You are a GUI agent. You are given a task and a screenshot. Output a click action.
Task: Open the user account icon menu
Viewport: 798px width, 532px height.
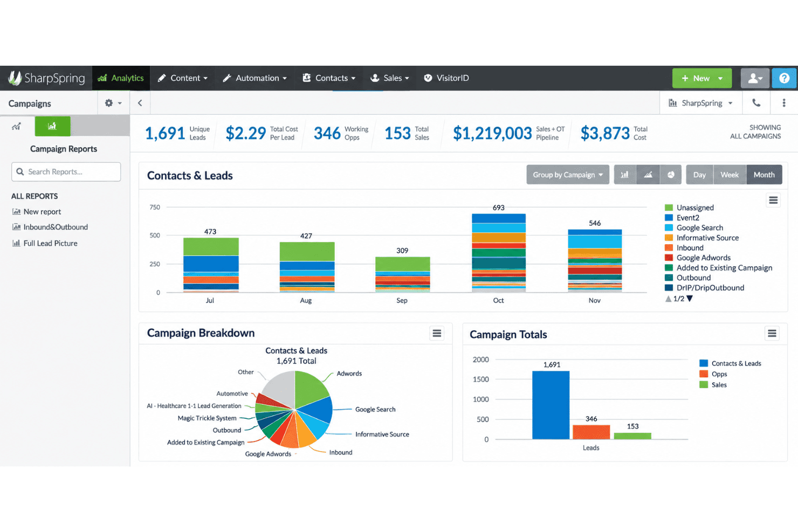755,78
